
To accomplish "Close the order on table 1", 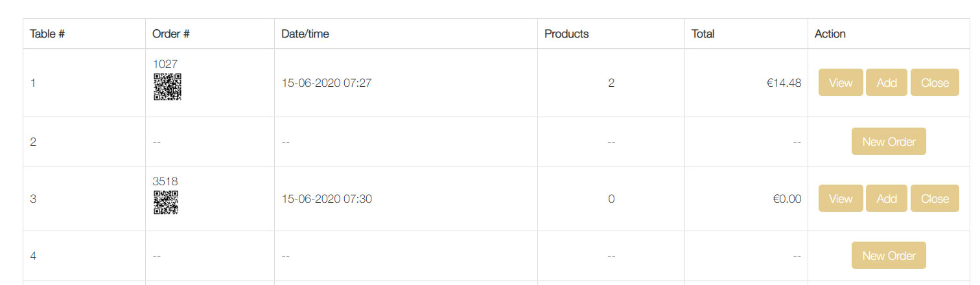I will [935, 82].
